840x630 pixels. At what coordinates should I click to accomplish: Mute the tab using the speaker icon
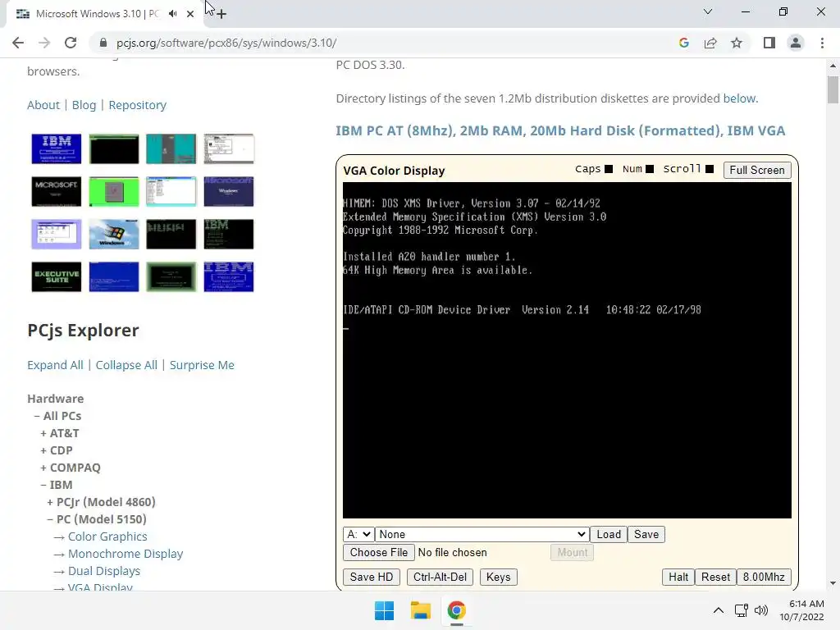point(172,14)
